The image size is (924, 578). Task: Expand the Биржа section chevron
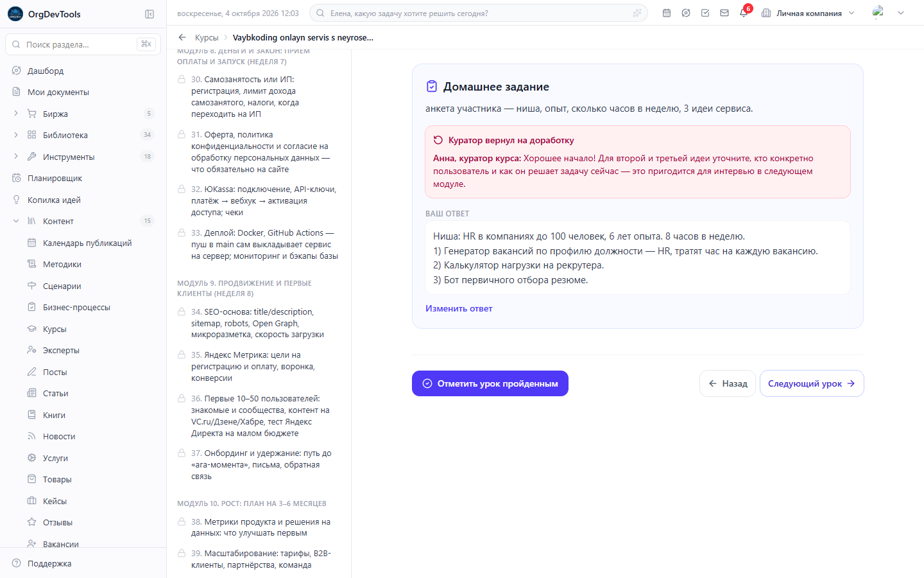(x=16, y=114)
